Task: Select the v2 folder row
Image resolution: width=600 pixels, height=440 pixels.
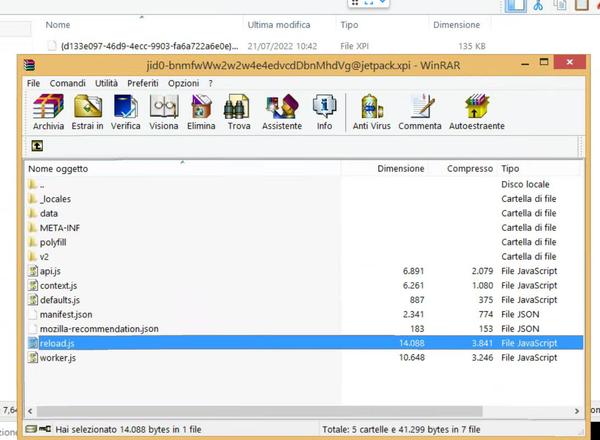Action: point(305,257)
